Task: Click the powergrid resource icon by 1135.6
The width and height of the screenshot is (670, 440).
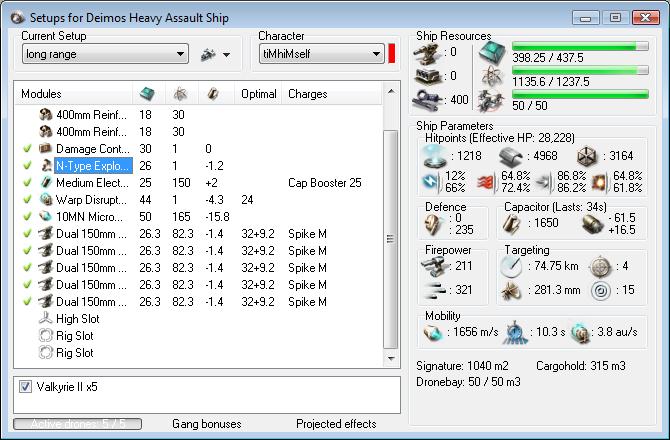Action: (492, 76)
